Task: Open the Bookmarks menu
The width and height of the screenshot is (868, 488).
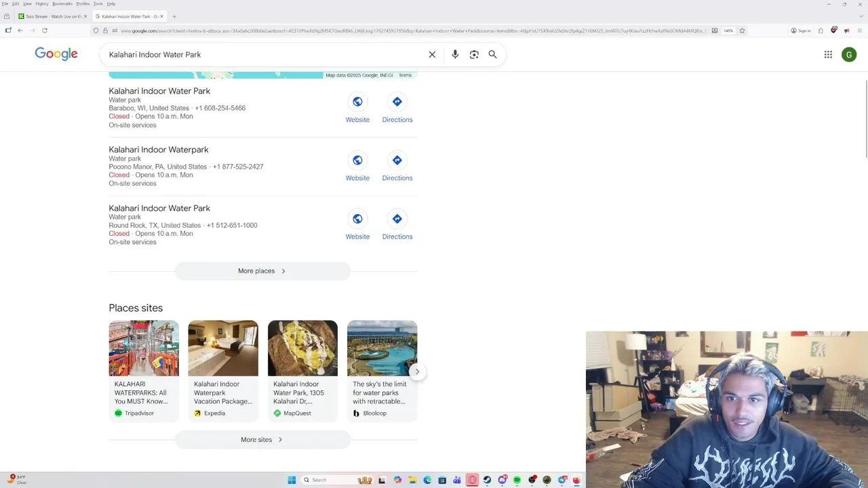Action: tap(62, 3)
